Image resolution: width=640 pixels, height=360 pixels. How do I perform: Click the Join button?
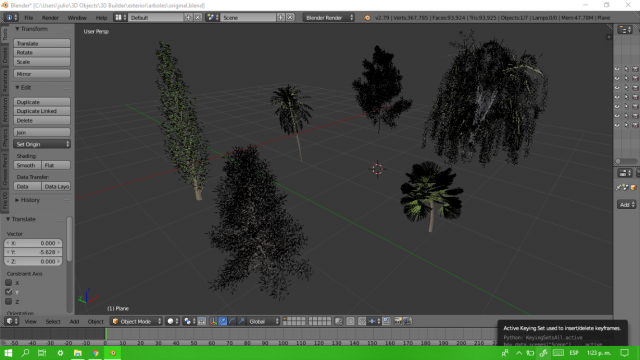tap(42, 132)
